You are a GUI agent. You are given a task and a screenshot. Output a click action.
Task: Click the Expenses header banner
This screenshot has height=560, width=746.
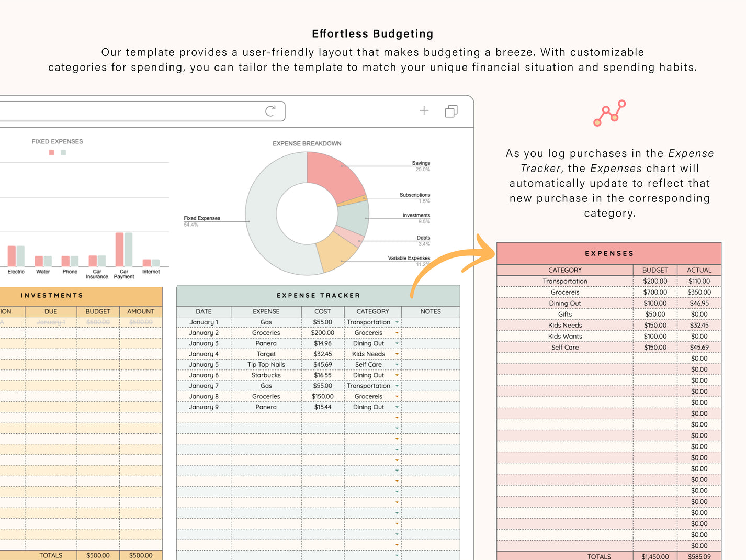tap(609, 253)
